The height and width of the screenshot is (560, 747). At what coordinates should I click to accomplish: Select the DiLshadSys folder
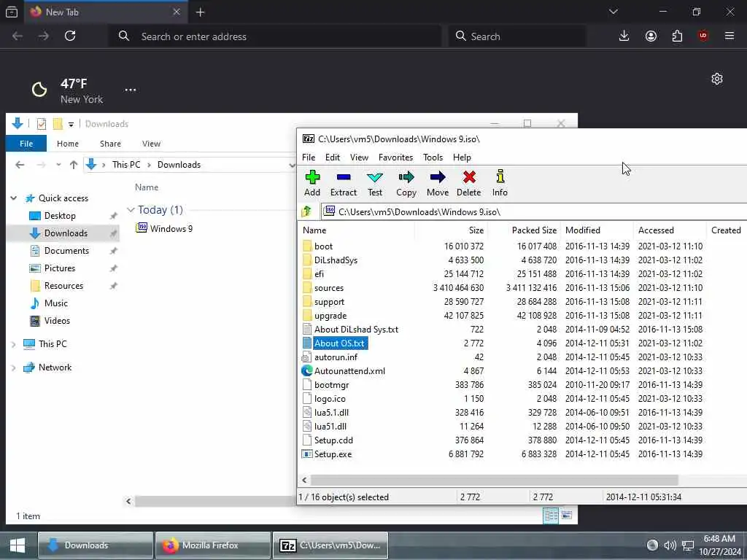pos(336,260)
